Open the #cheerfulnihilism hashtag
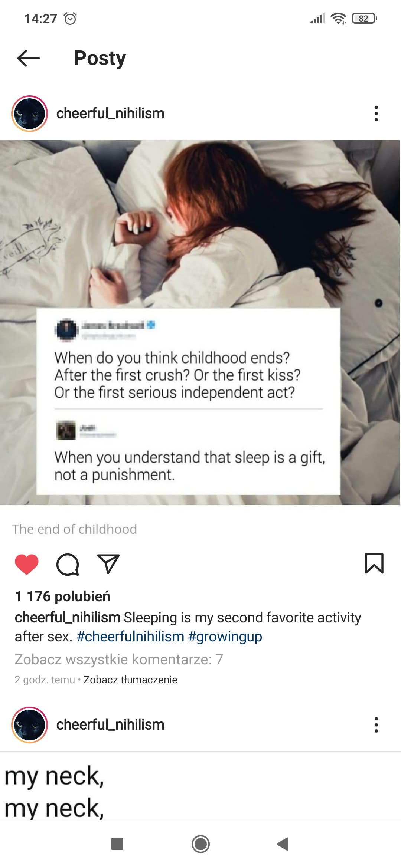 [x=130, y=637]
